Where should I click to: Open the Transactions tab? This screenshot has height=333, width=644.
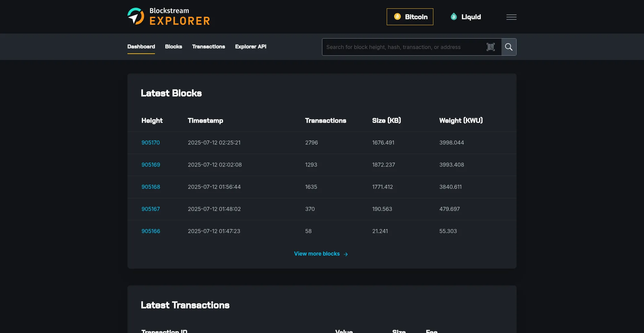point(208,47)
